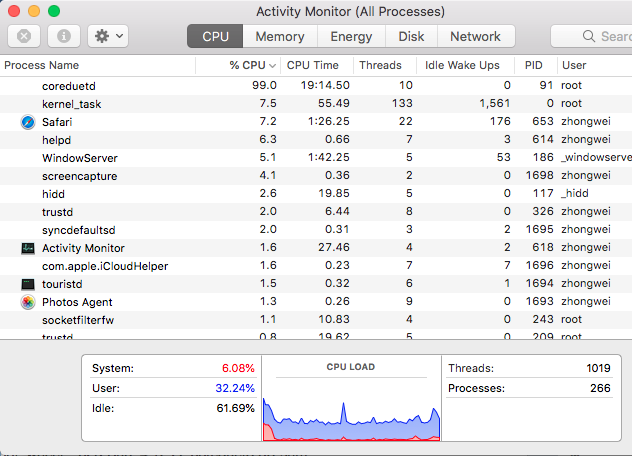Select the kernel_task process row
Image resolution: width=632 pixels, height=456 pixels.
(316, 104)
